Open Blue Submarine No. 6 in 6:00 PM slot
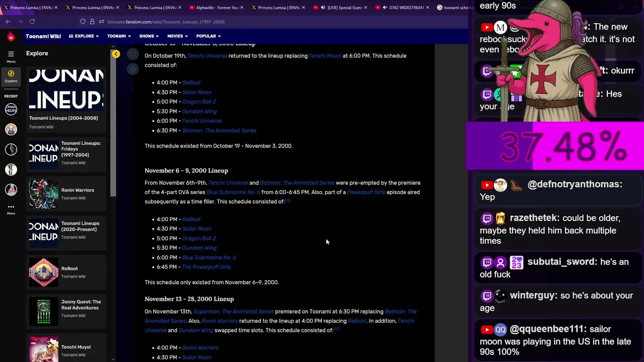The image size is (644, 362). click(209, 257)
